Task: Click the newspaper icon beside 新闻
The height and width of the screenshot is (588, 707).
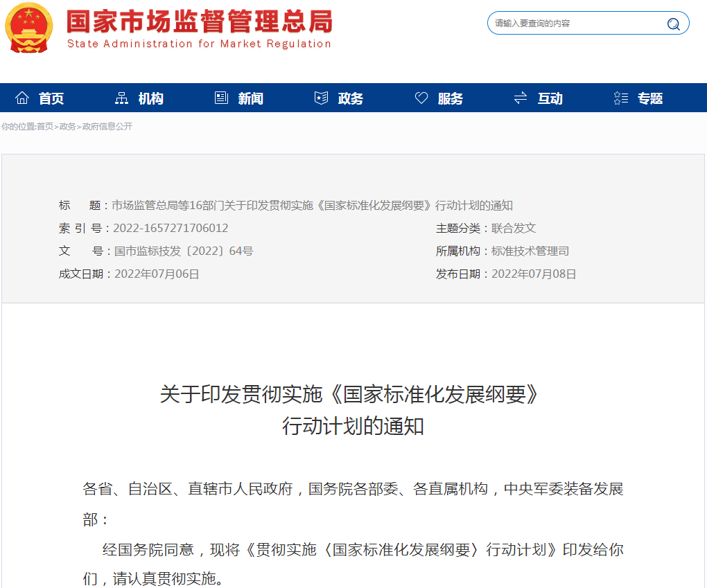Action: pos(222,97)
